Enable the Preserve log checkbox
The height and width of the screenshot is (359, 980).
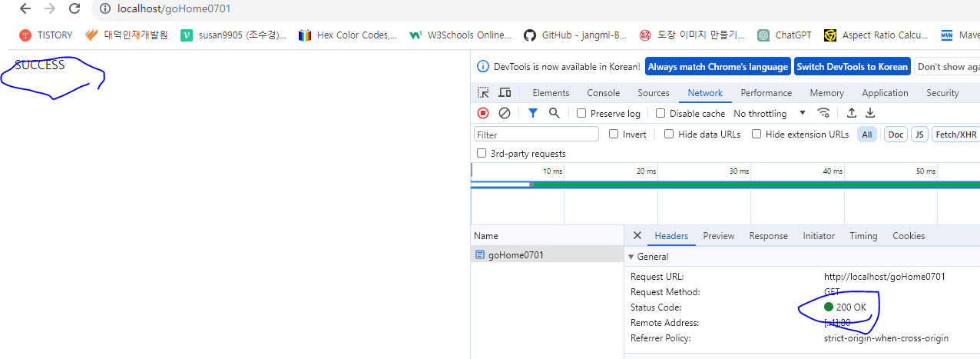point(581,113)
